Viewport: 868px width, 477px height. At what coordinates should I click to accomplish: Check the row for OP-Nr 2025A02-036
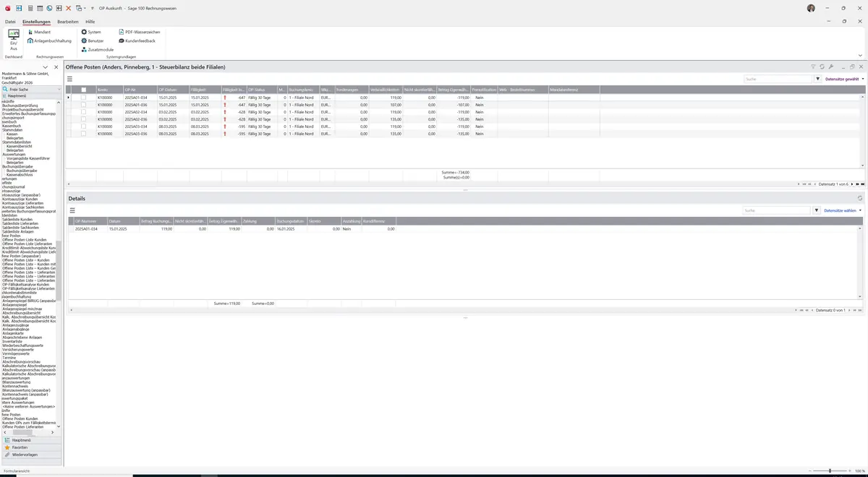point(84,119)
